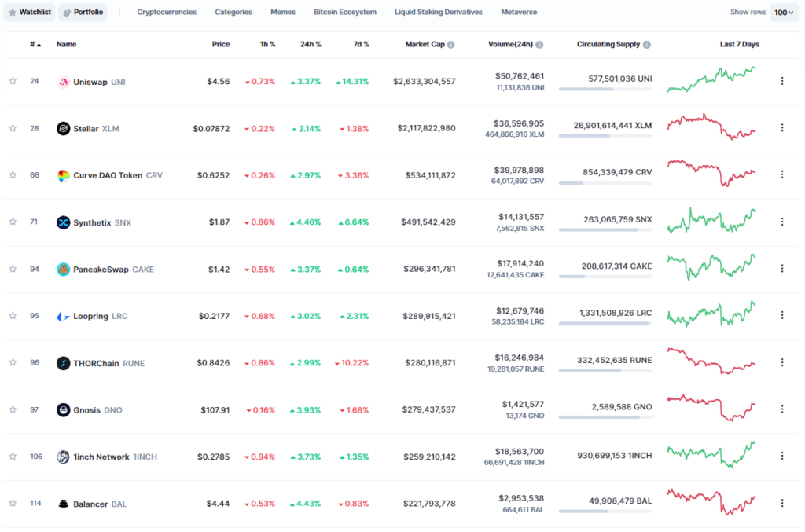
Task: Click the Market Cap info icon
Action: [x=450, y=45]
